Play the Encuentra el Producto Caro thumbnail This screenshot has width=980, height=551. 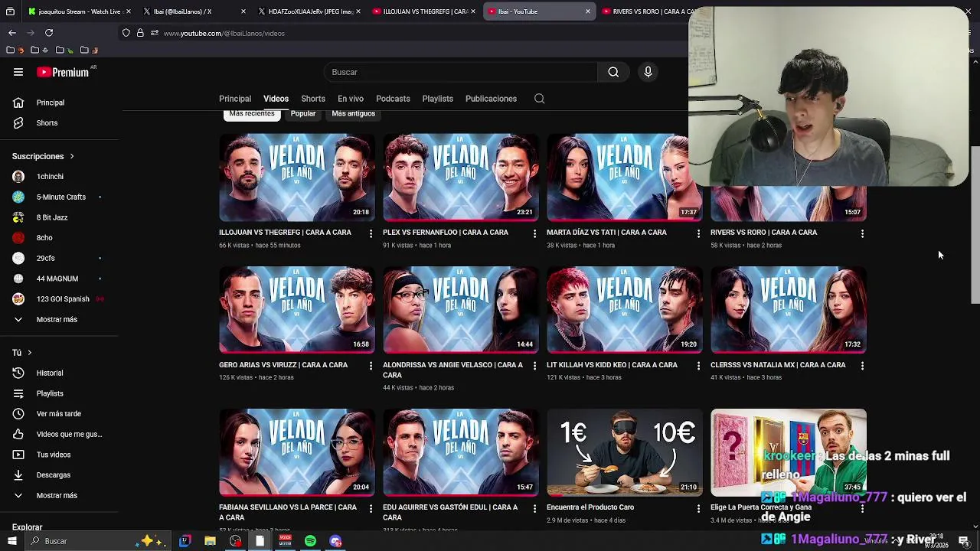625,452
